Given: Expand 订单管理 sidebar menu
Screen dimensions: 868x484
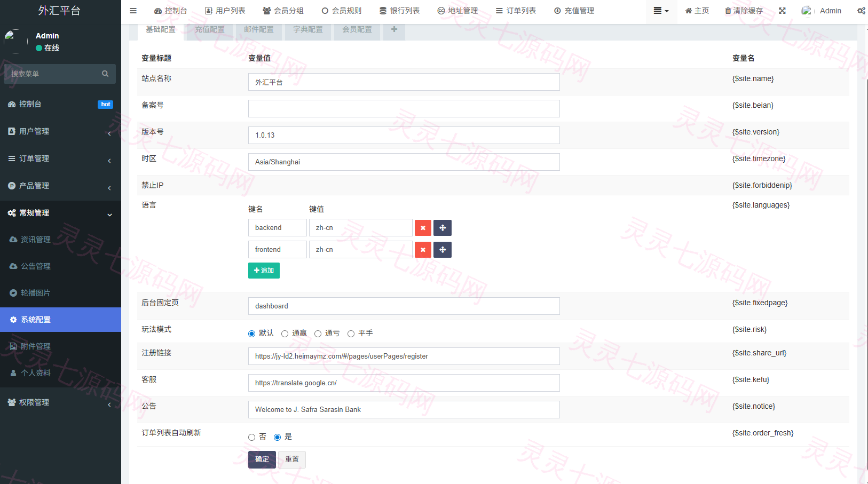Looking at the screenshot, I should pyautogui.click(x=60, y=158).
